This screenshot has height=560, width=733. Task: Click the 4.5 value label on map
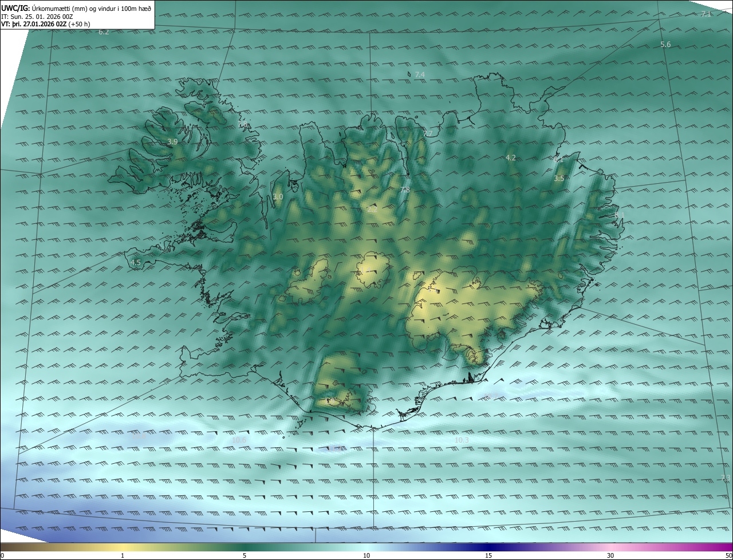(x=136, y=262)
